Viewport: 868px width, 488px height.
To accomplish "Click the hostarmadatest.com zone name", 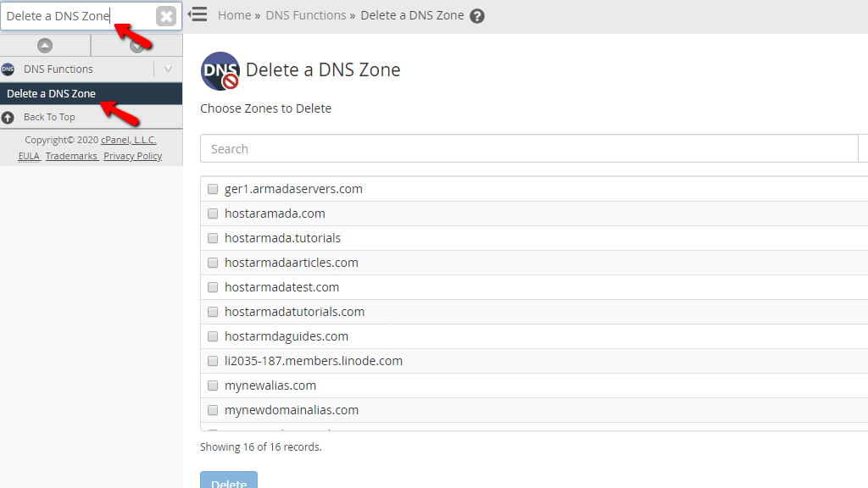I will [x=281, y=287].
